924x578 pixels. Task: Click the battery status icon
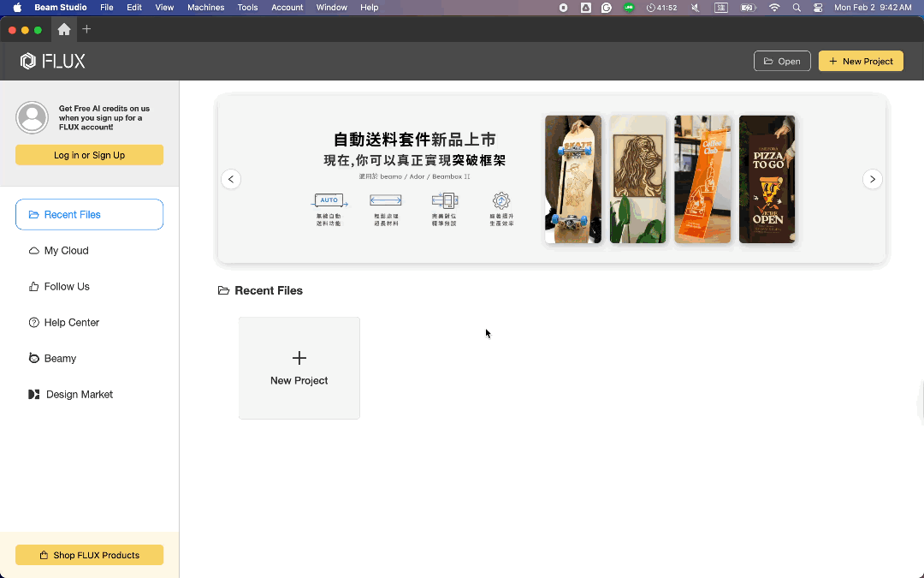tap(749, 8)
